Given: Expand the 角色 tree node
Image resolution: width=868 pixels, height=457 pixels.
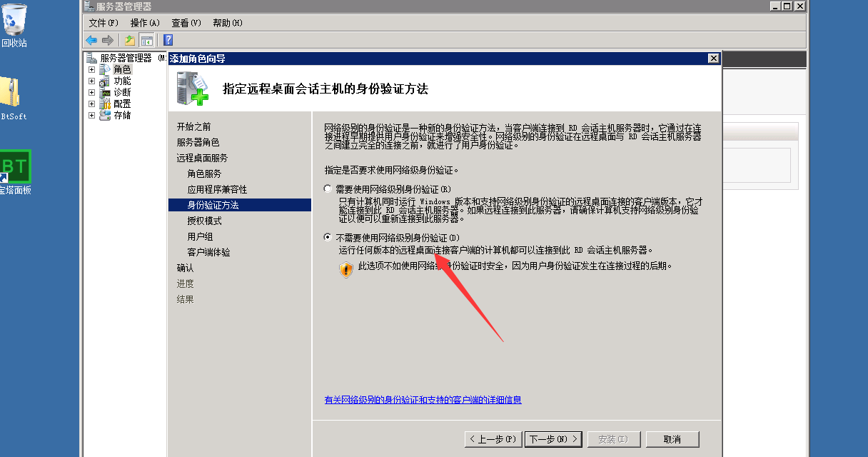Looking at the screenshot, I should [x=91, y=70].
